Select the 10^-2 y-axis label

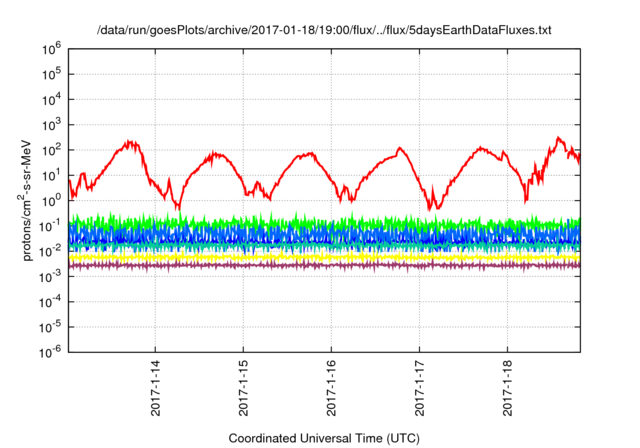click(51, 251)
